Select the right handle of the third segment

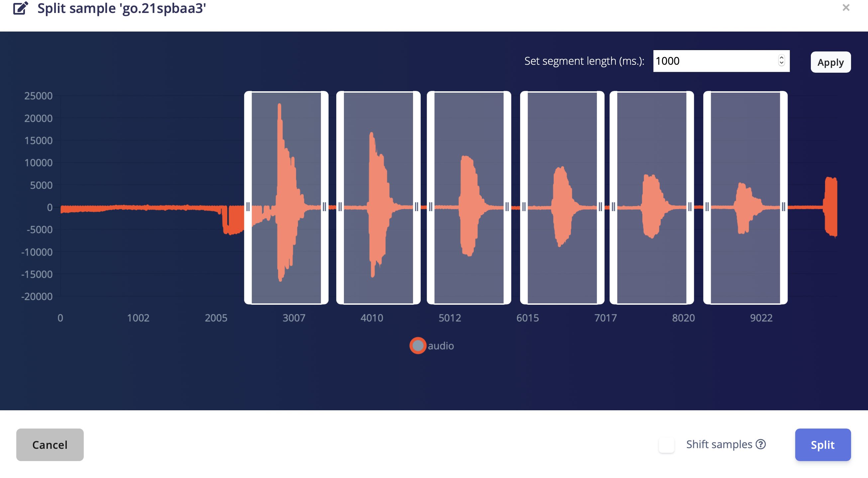(x=507, y=207)
